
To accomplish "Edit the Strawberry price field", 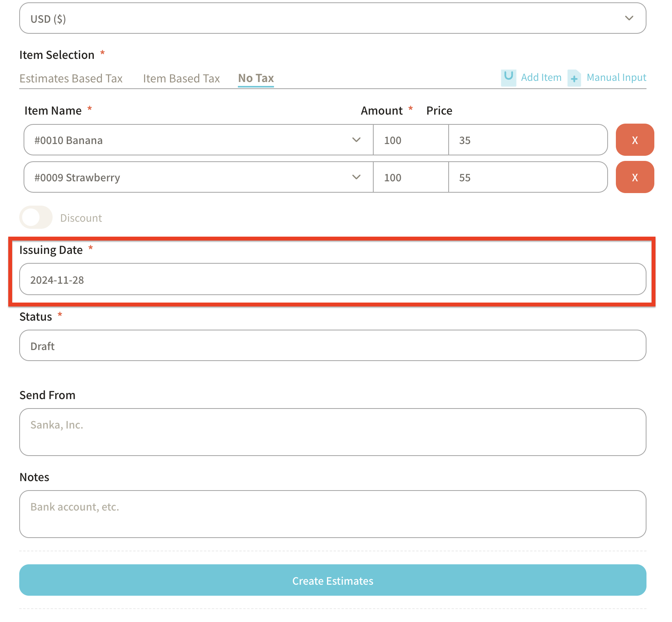I will pos(528,177).
